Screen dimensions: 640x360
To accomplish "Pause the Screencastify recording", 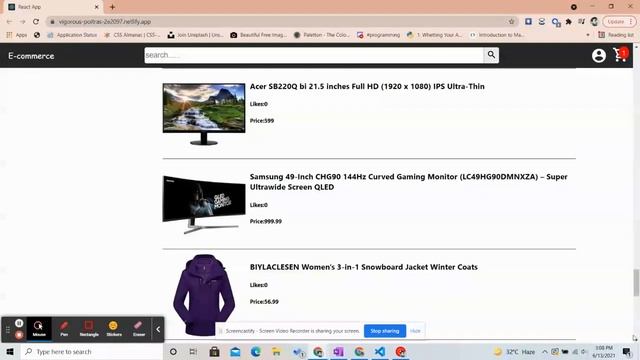I will coord(19,323).
